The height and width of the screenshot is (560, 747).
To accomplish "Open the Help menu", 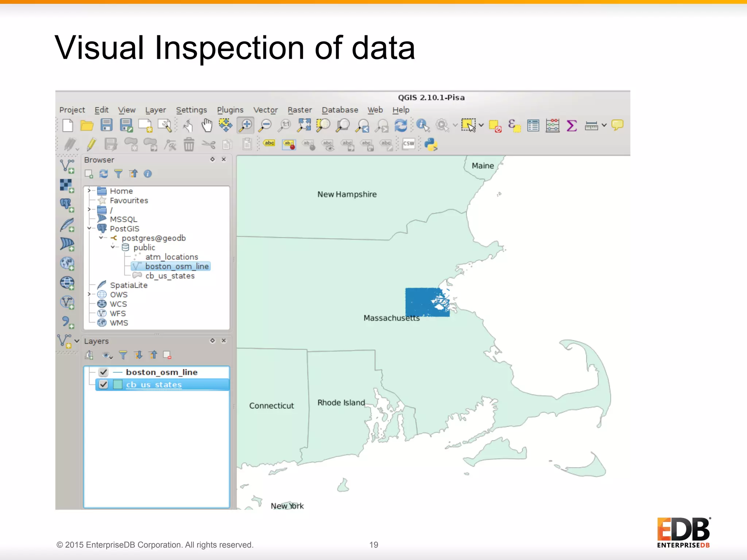I will [x=401, y=110].
